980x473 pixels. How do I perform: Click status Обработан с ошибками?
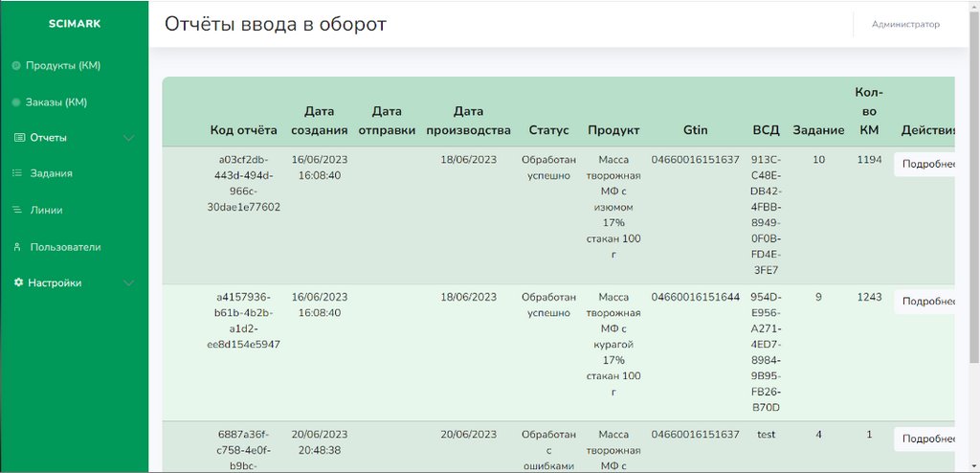click(548, 450)
